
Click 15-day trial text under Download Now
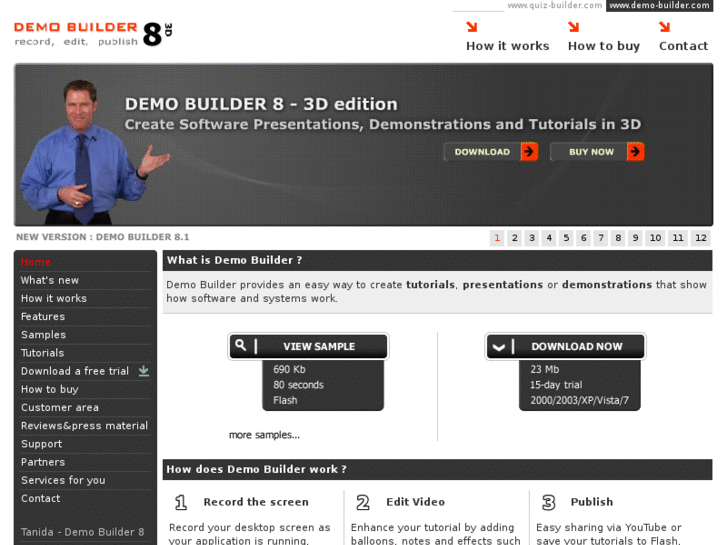click(x=556, y=385)
